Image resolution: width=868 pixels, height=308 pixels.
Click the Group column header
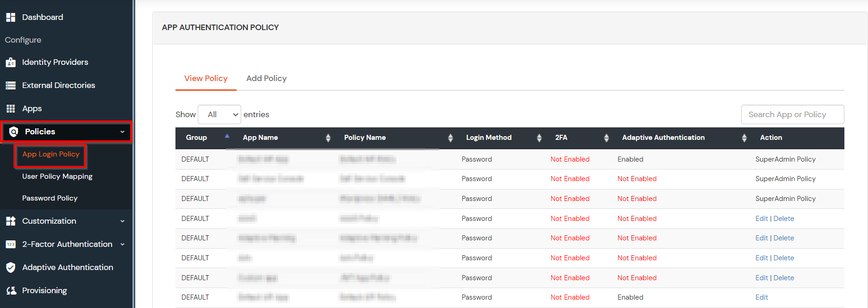point(196,138)
